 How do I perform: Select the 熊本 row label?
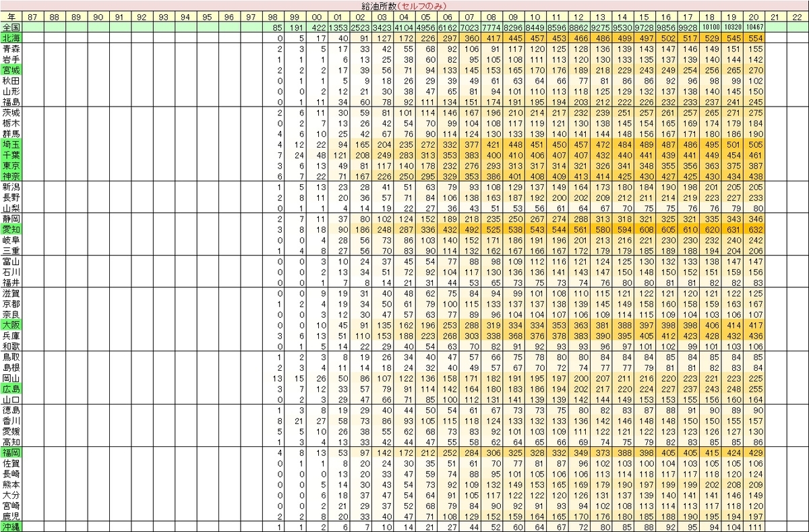pyautogui.click(x=11, y=485)
